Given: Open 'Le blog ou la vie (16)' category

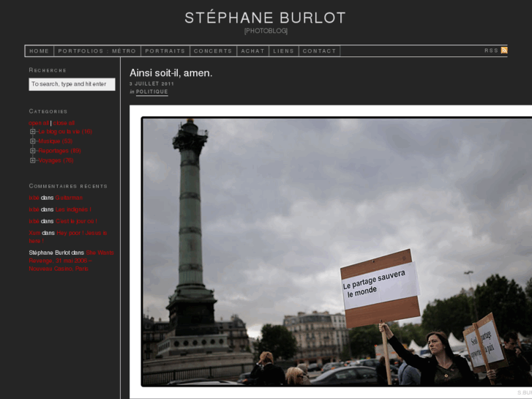Looking at the screenshot, I should (x=65, y=132).
